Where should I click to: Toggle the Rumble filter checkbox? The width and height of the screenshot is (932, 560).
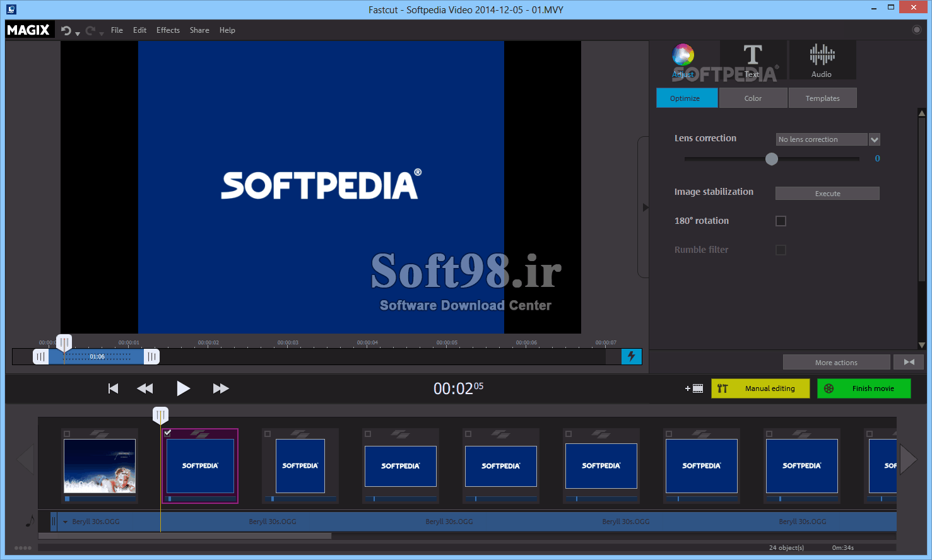tap(781, 250)
